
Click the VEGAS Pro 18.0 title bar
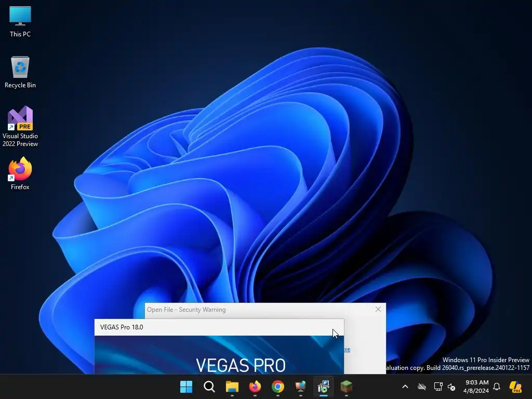click(x=219, y=327)
